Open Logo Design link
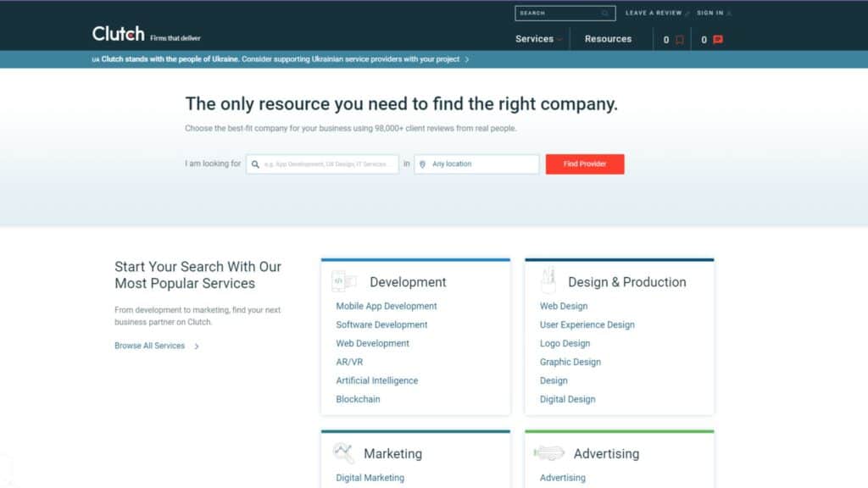The width and height of the screenshot is (868, 488). point(565,344)
